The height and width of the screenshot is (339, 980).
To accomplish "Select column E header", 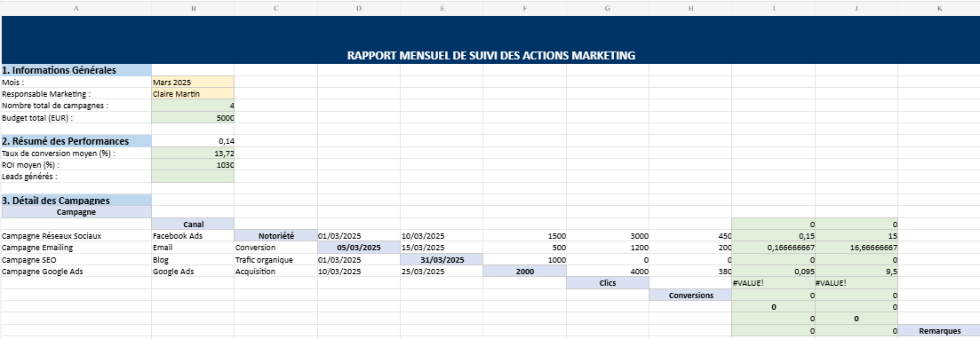I will [442, 8].
